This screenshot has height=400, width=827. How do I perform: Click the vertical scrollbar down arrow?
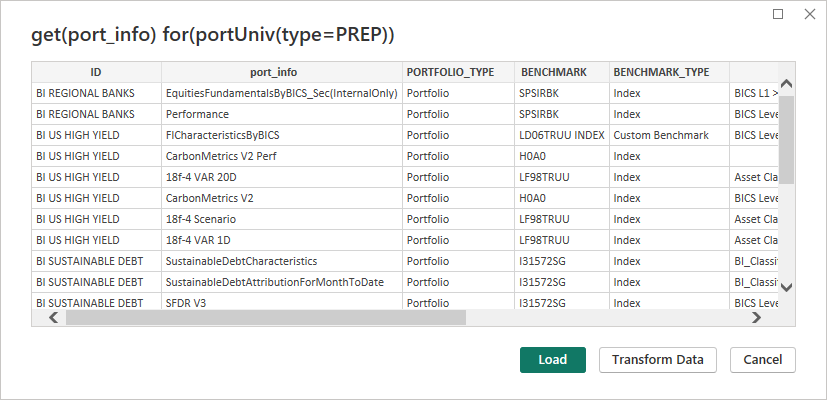click(786, 288)
